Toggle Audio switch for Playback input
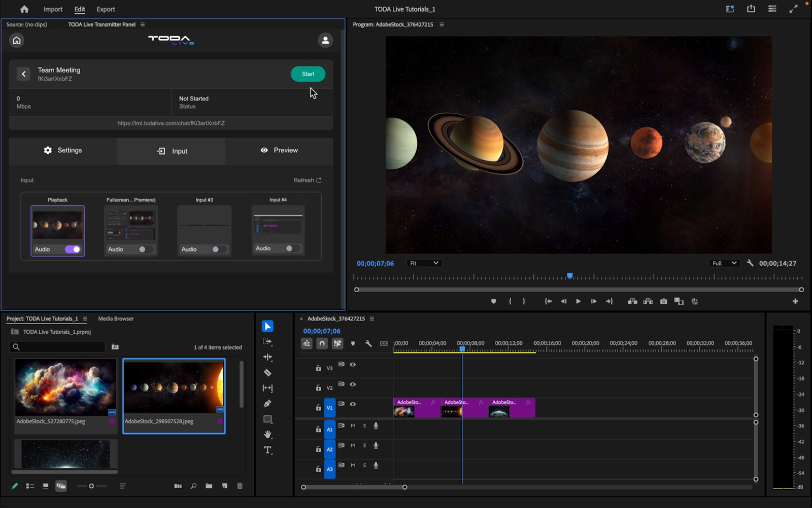The width and height of the screenshot is (812, 508). click(x=73, y=249)
